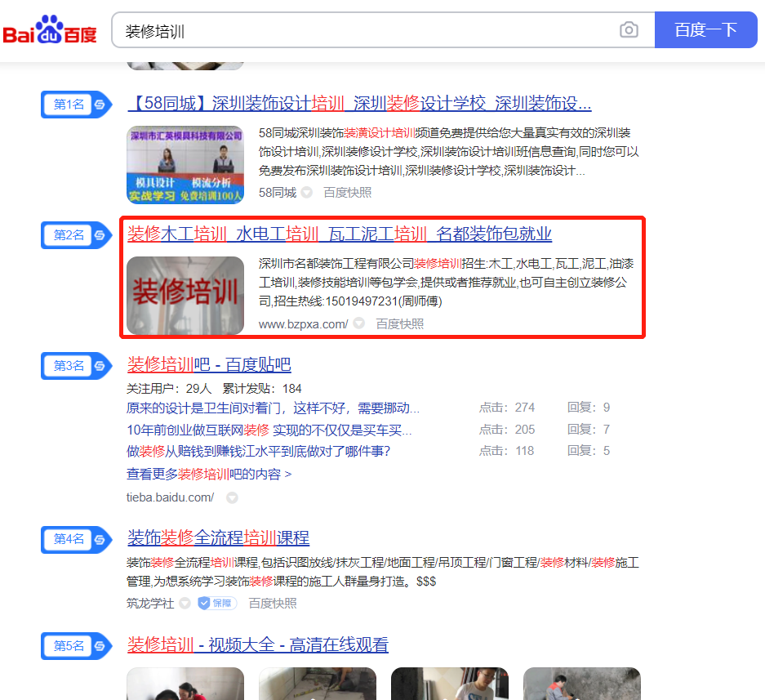Image resolution: width=765 pixels, height=700 pixels.
Task: Click the 第3名 rank badge
Action: point(77,366)
